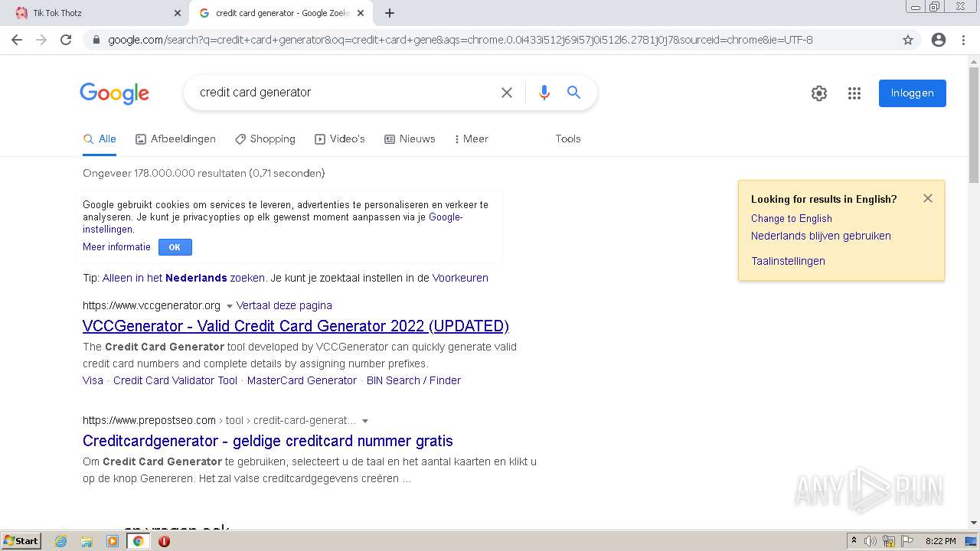Viewport: 980px width, 551px height.
Task: Click the address bar URL
Action: pos(460,40)
